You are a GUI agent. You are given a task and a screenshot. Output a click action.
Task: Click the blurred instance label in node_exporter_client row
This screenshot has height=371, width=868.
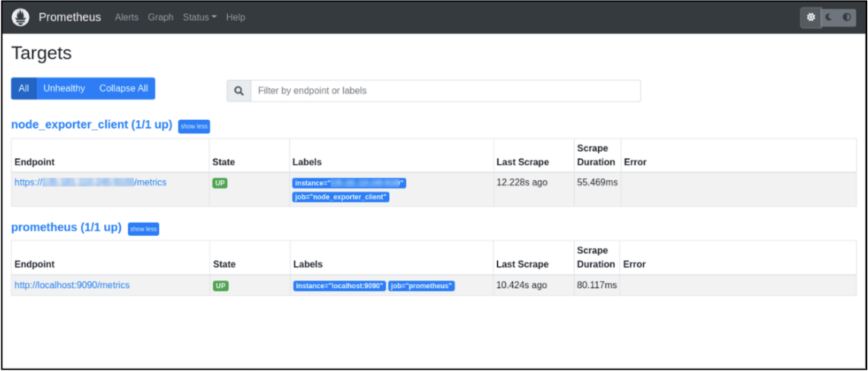(350, 183)
